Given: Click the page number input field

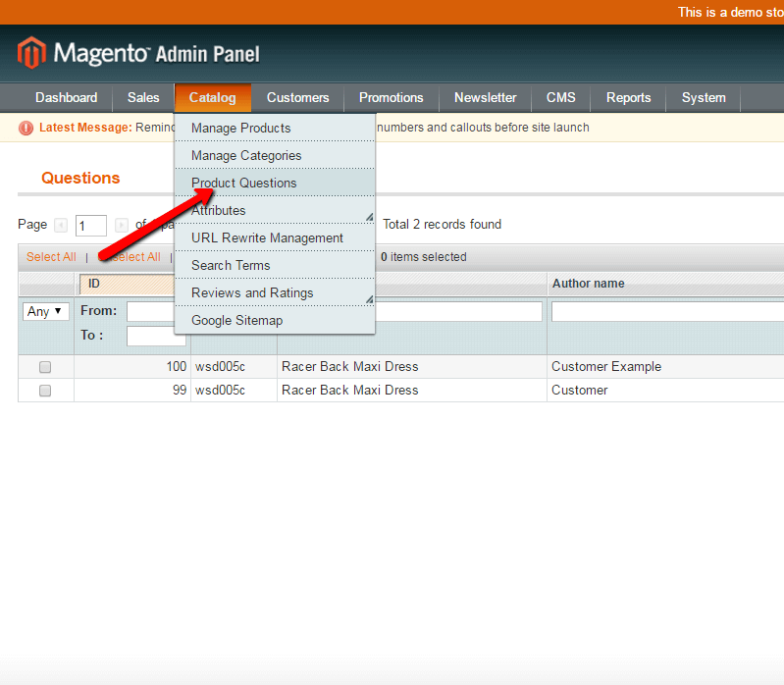Looking at the screenshot, I should [x=91, y=226].
